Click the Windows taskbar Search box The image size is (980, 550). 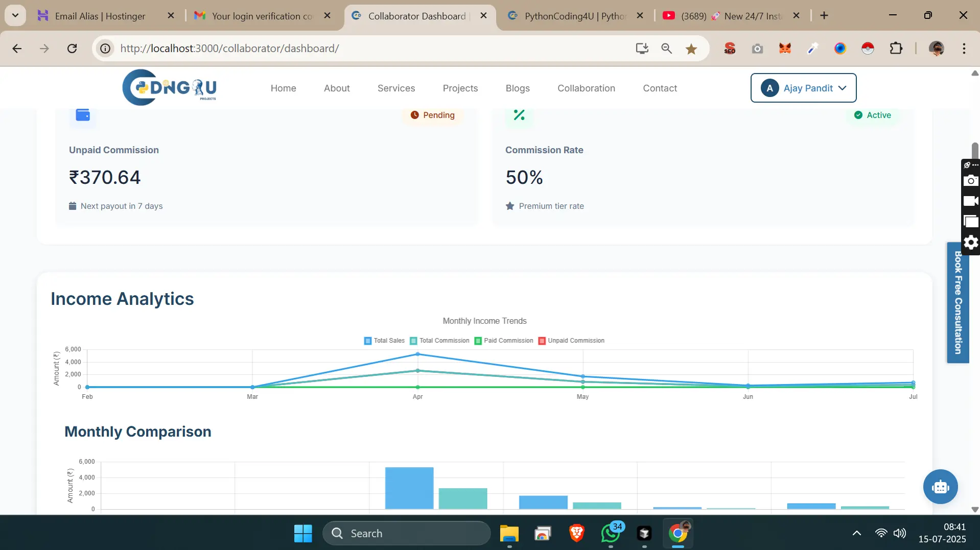406,533
